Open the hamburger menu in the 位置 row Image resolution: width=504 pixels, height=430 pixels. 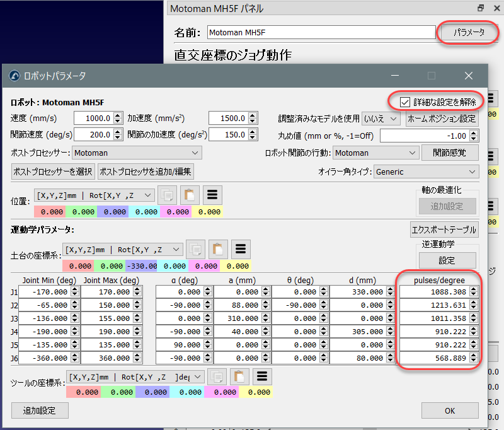tap(212, 195)
